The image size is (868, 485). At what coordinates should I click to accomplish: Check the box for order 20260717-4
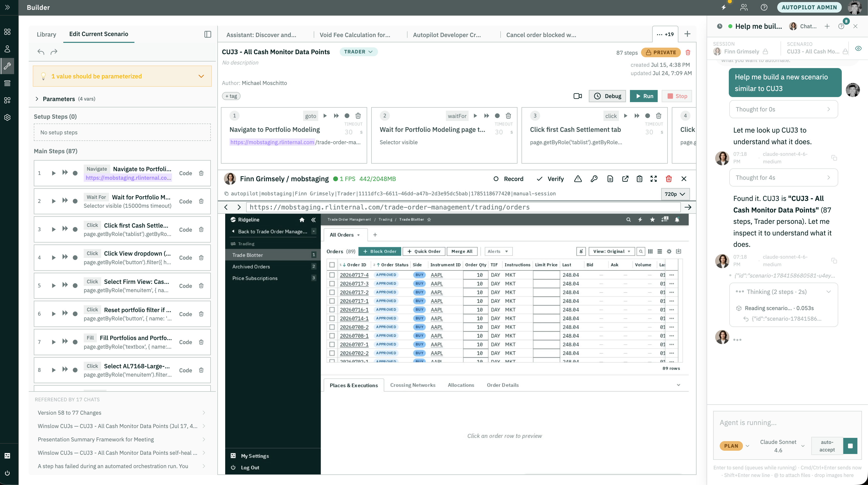point(332,275)
